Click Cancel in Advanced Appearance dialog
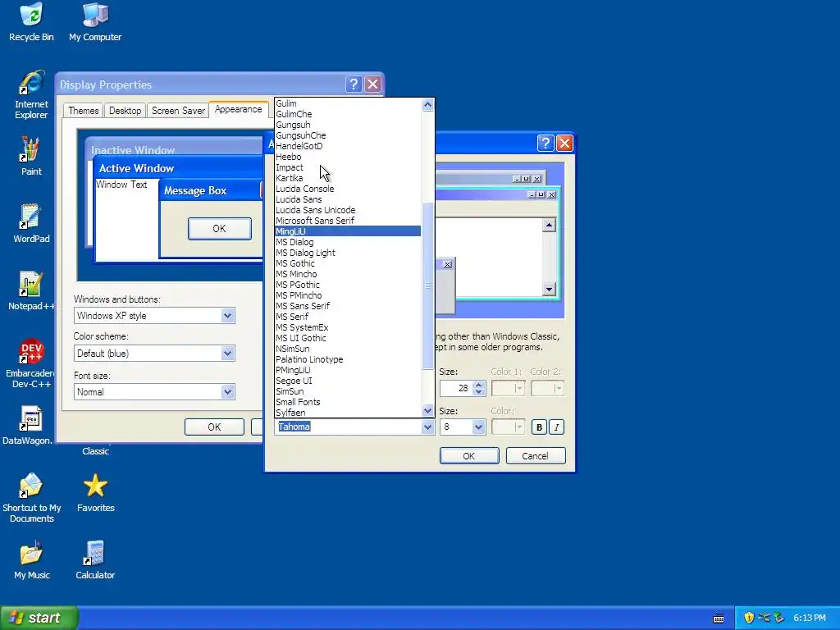840x630 pixels. [535, 456]
